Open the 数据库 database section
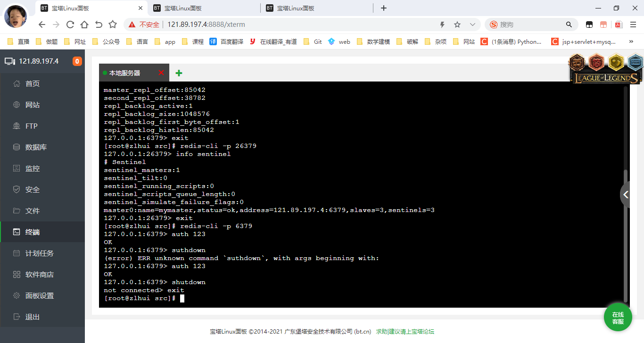The height and width of the screenshot is (343, 644). [x=36, y=147]
